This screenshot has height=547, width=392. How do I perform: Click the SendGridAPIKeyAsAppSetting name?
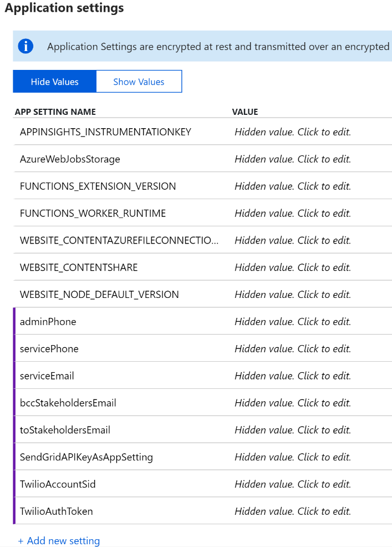[86, 457]
